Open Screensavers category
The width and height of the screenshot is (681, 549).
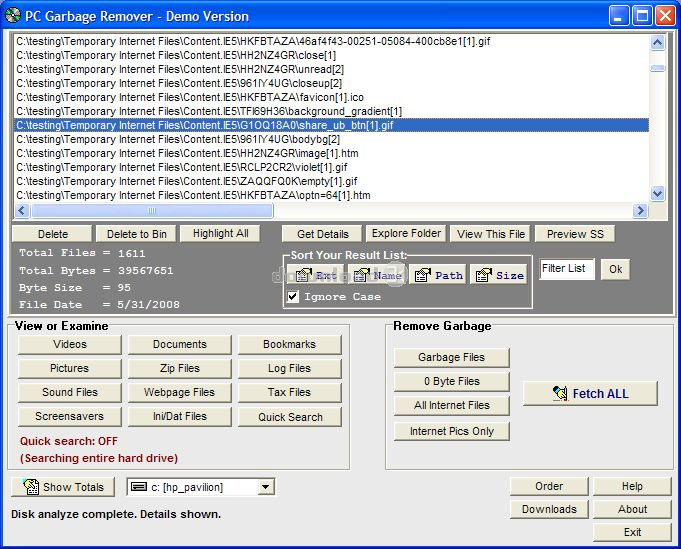[x=70, y=416]
